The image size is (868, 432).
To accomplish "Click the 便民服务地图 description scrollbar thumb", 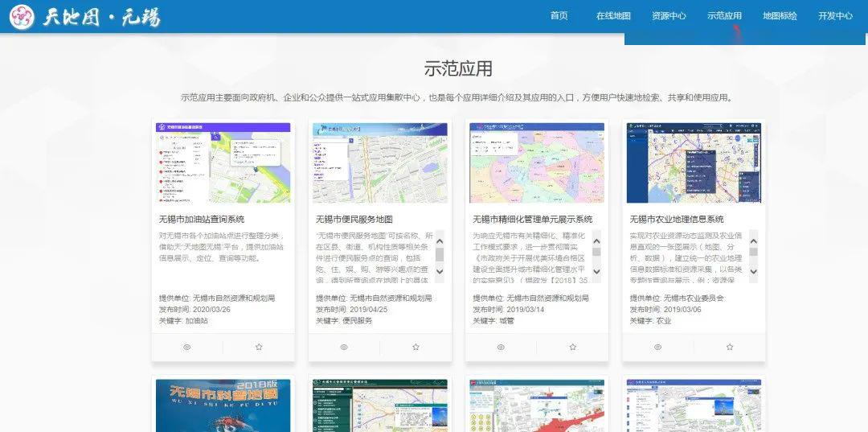I will click(440, 254).
